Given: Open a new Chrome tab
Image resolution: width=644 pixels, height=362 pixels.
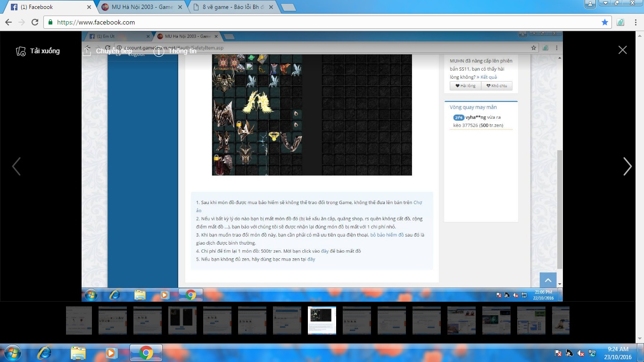Looking at the screenshot, I should click(x=288, y=7).
